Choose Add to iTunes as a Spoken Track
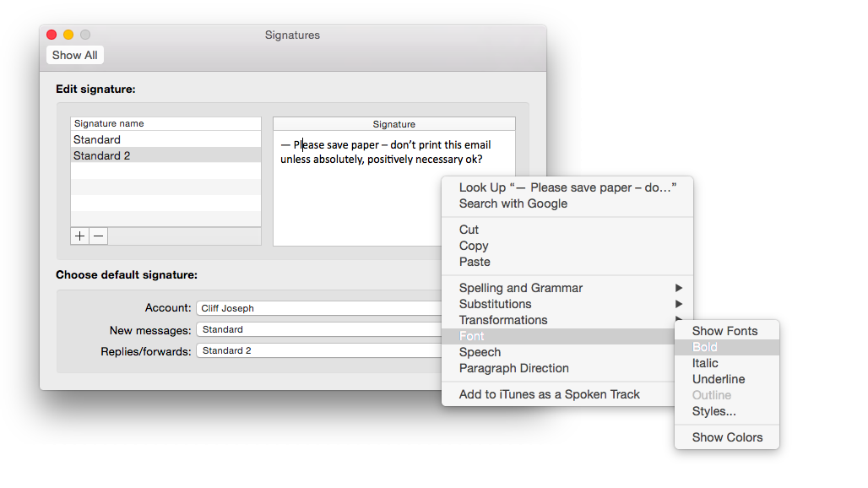 pyautogui.click(x=558, y=394)
